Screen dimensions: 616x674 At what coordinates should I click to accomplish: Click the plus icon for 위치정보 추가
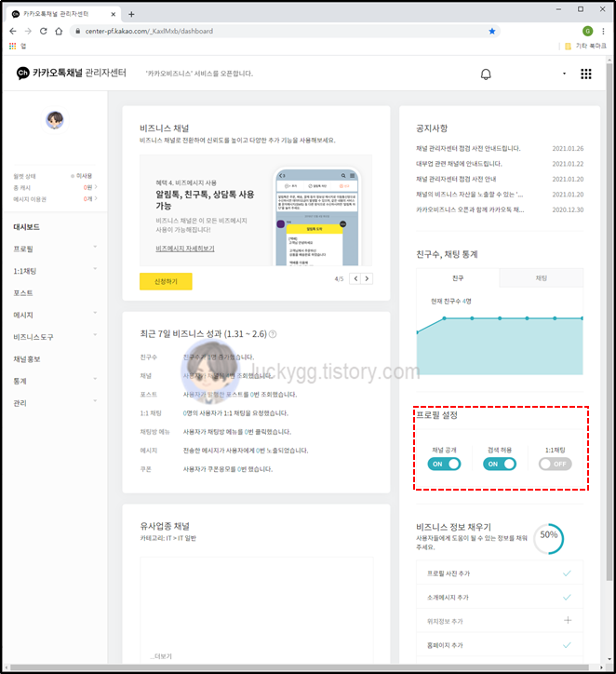click(x=568, y=620)
